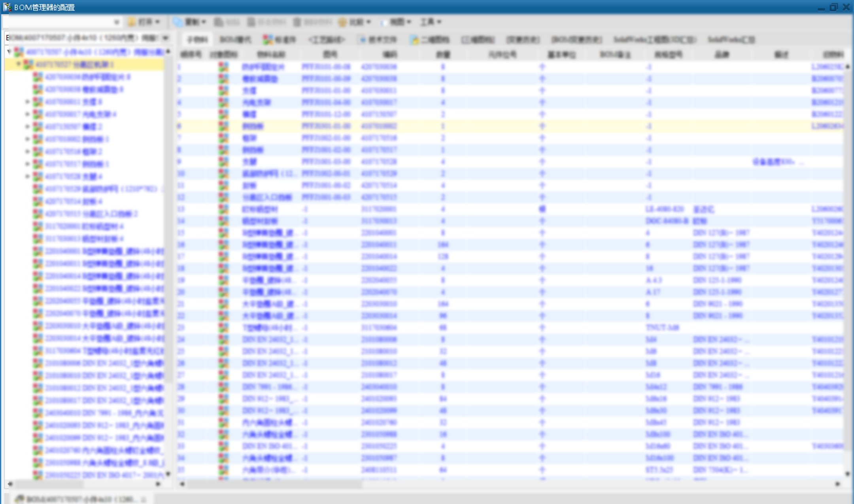The image size is (854, 504).
Task: Click the 复制 copy icon in toolbar
Action: [x=178, y=22]
